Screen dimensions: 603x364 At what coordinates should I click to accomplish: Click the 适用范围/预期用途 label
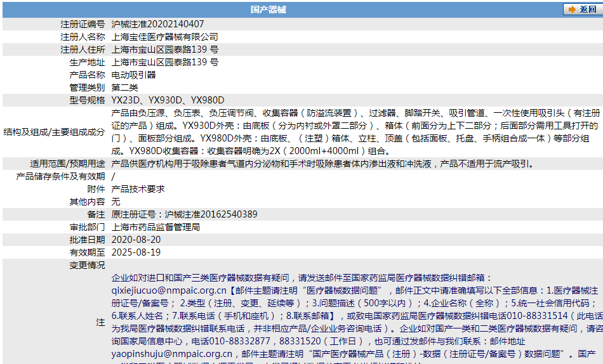point(68,164)
